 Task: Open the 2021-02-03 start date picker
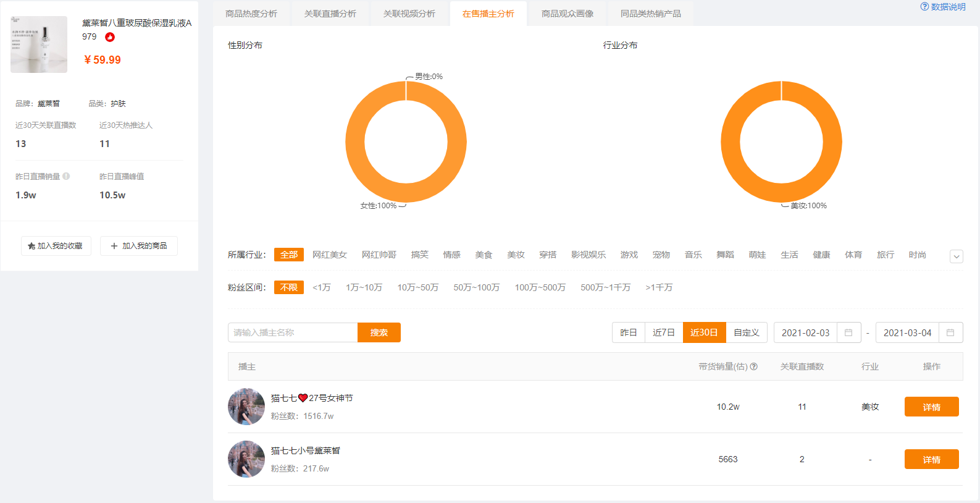click(805, 332)
